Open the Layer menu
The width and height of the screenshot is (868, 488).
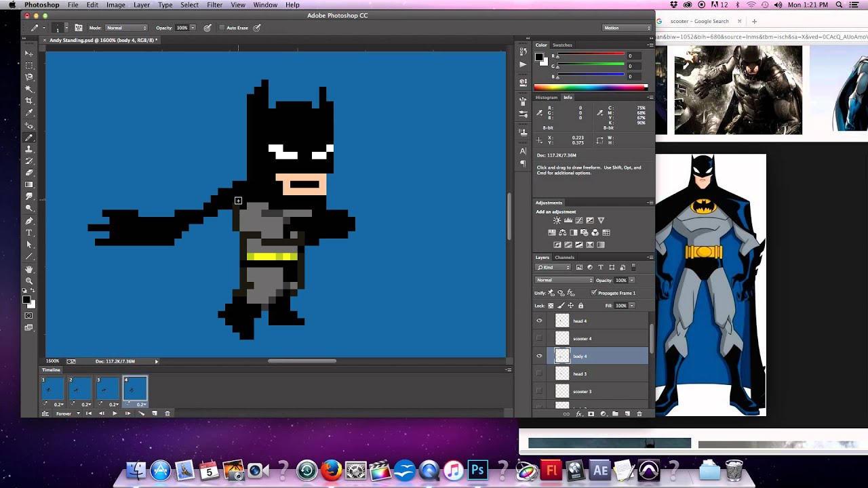click(142, 5)
